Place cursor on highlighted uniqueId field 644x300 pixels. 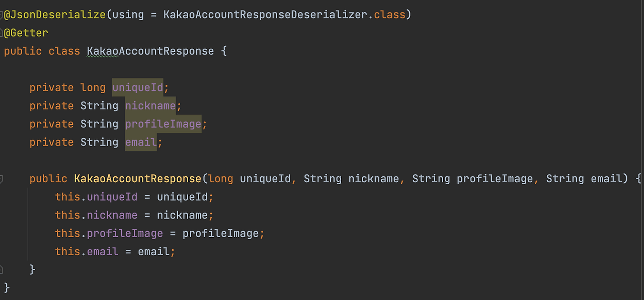(138, 88)
